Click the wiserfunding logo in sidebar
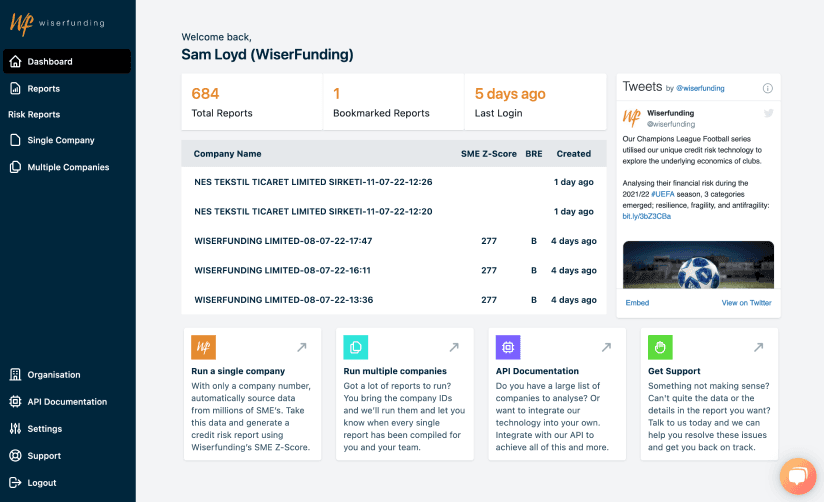 click(57, 23)
